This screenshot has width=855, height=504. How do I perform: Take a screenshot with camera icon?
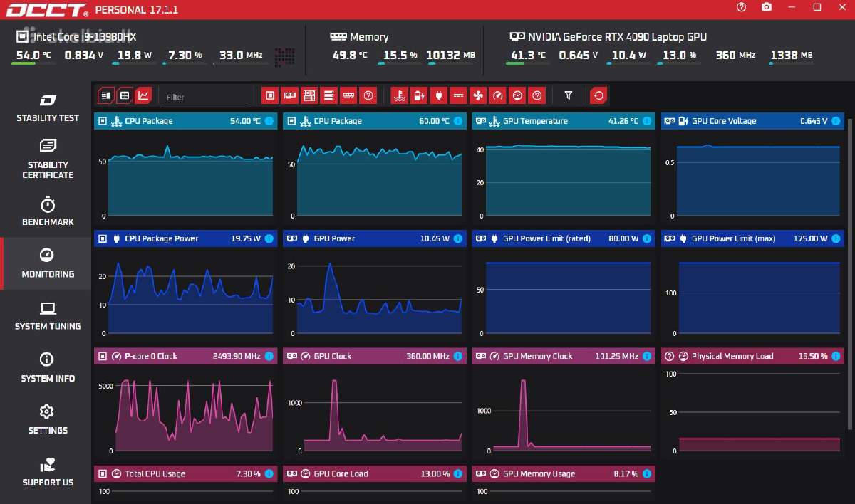coord(766,7)
